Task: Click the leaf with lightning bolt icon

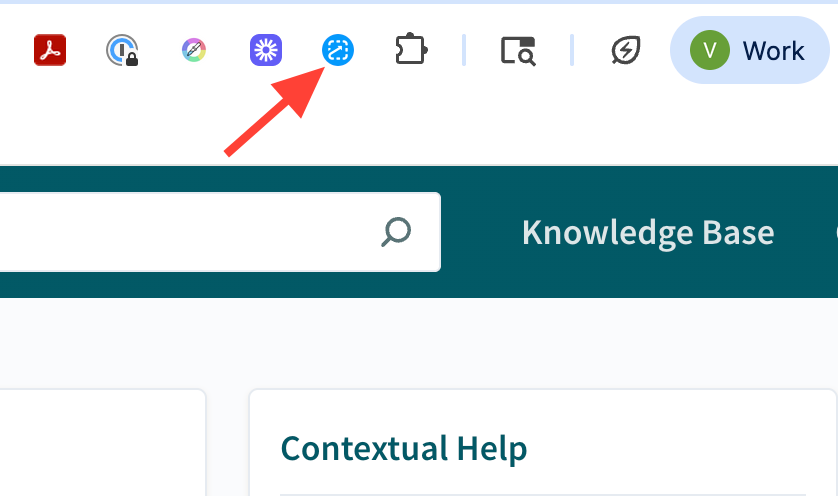Action: tap(626, 50)
